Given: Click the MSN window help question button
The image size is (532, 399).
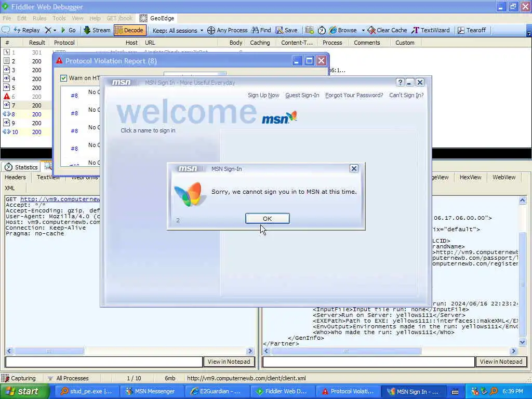Looking at the screenshot, I should tap(400, 83).
